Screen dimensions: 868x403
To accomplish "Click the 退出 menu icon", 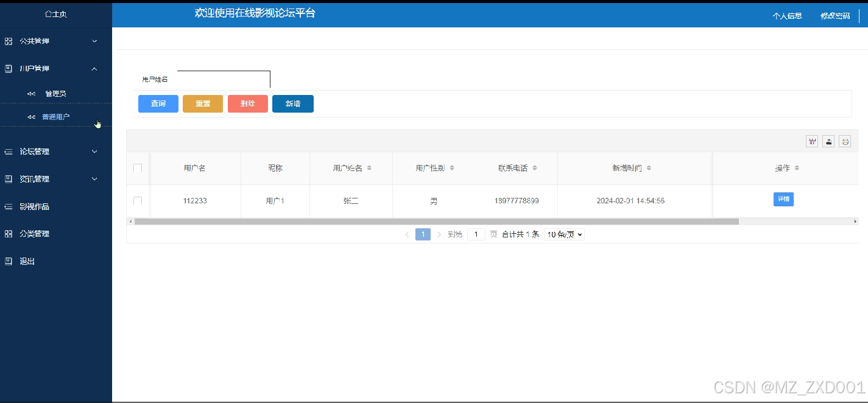I will [x=9, y=261].
